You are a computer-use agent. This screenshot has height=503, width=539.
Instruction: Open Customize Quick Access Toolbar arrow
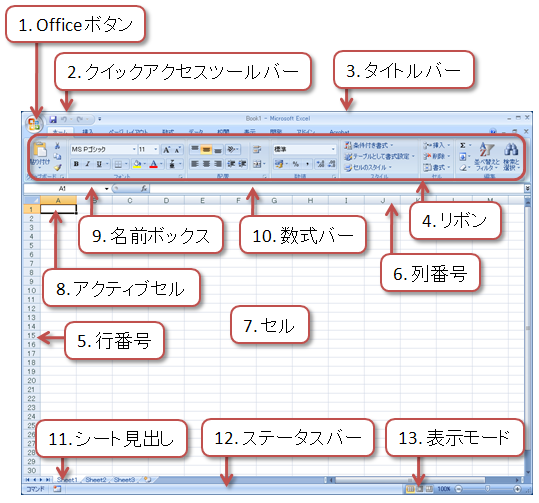pos(100,119)
